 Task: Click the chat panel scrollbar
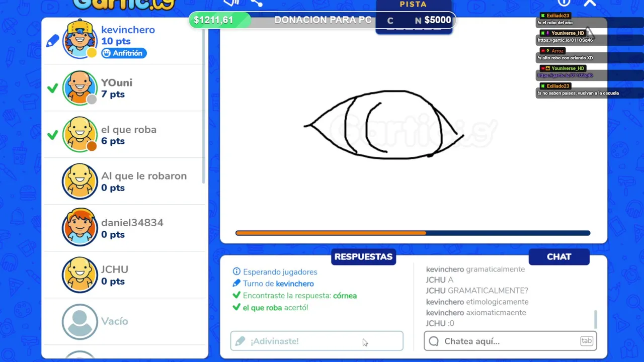pyautogui.click(x=596, y=319)
